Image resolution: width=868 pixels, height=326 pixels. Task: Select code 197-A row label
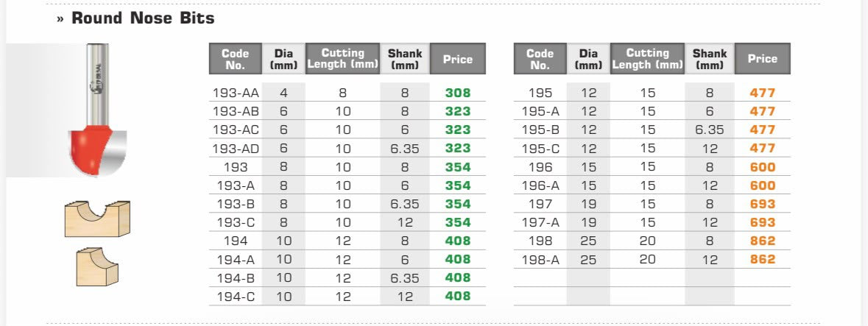pos(540,222)
